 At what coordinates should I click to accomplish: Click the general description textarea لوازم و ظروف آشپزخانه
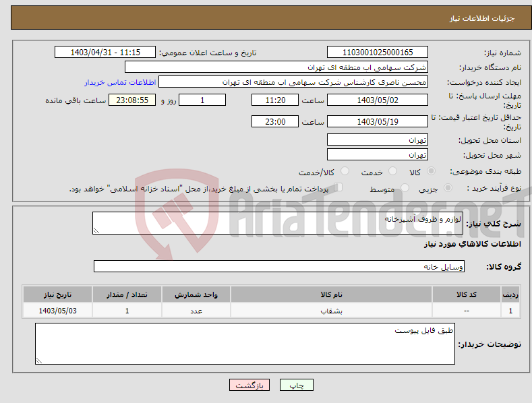click(x=278, y=223)
